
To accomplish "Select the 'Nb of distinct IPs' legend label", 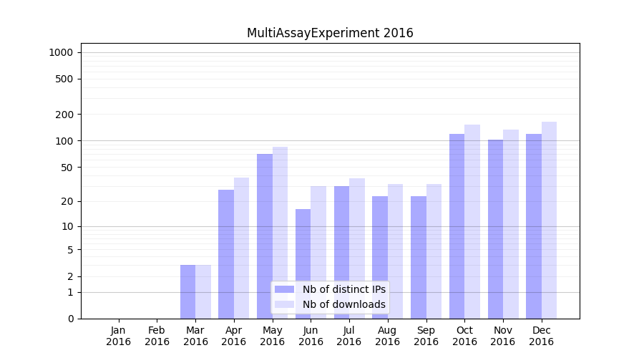I will pos(343,289).
